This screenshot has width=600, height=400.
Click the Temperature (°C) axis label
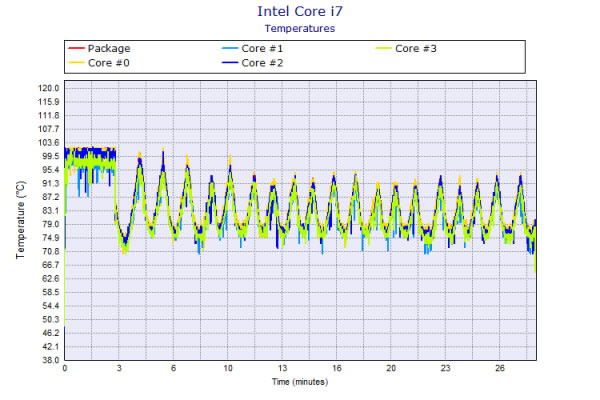[20, 220]
